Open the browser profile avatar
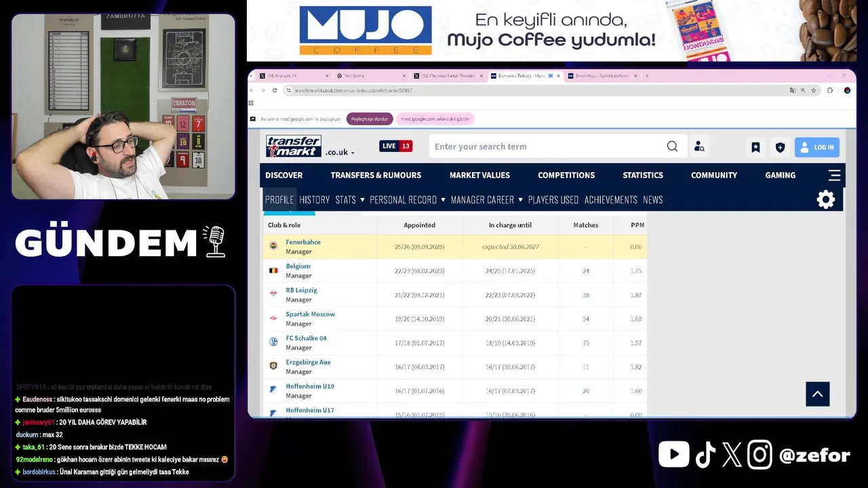Screen dimensions: 868x488 847,90
